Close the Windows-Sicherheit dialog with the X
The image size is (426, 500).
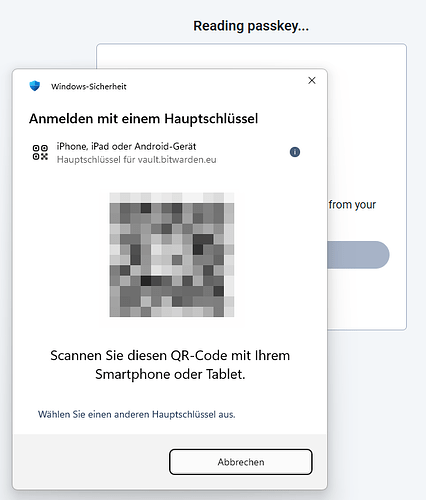click(312, 80)
